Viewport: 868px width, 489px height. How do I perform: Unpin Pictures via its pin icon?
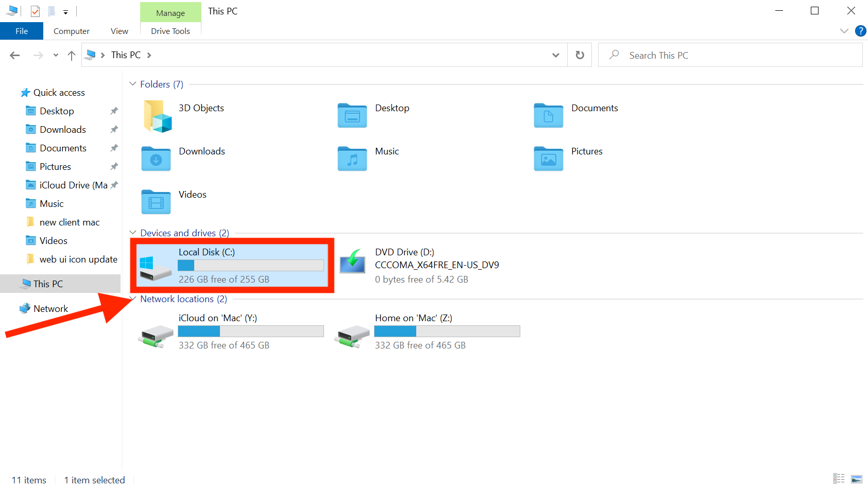pos(114,166)
